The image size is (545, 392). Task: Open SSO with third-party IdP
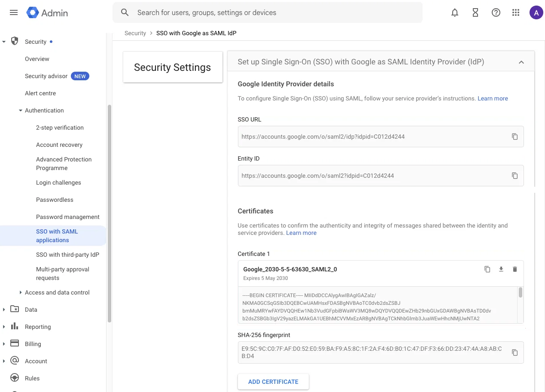point(67,255)
